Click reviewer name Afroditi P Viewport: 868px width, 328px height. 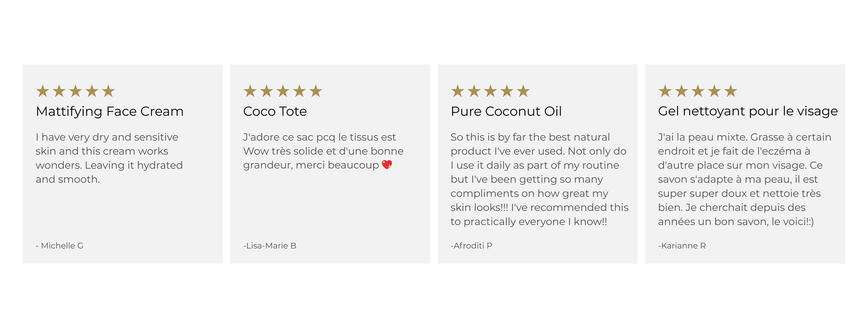click(471, 245)
